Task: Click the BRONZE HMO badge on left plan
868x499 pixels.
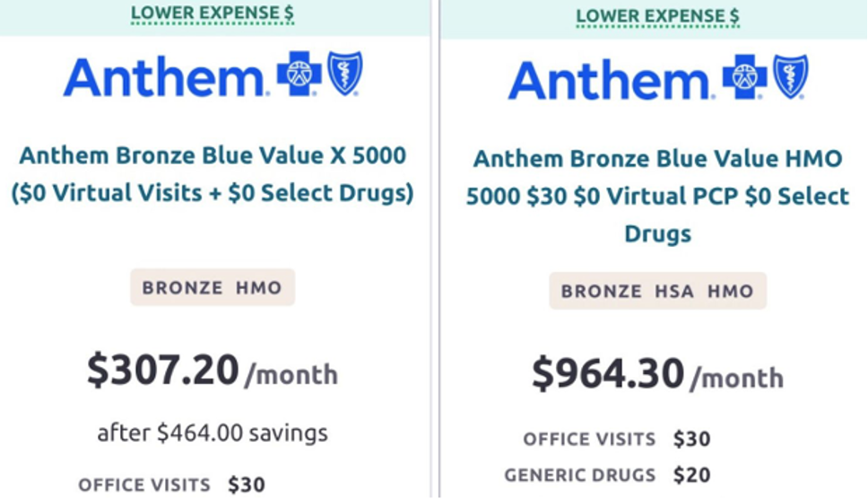Action: [x=213, y=288]
